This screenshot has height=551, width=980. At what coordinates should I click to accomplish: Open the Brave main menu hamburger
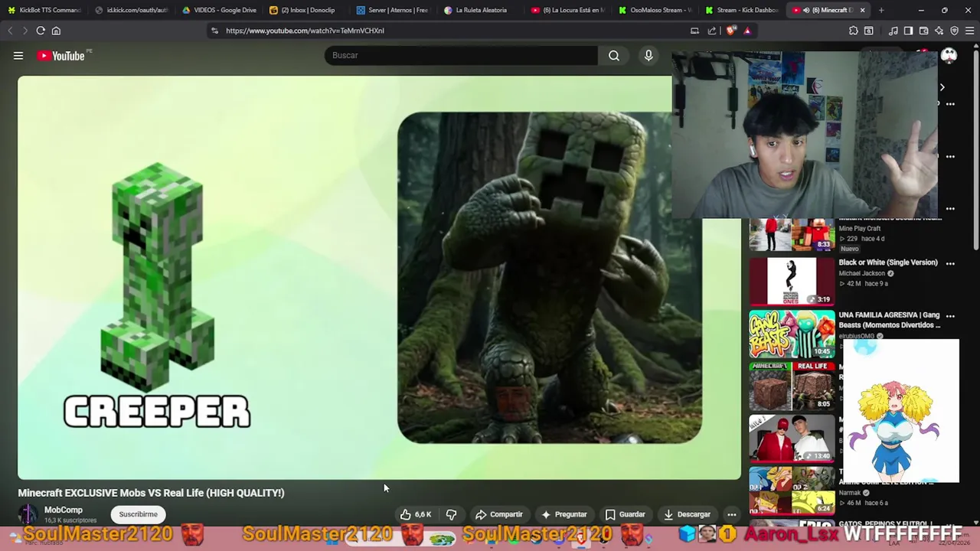coord(969,31)
